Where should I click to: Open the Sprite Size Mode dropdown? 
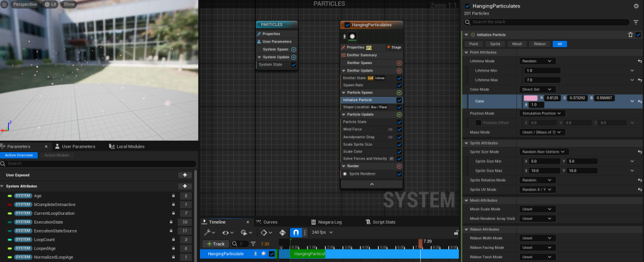pos(544,151)
